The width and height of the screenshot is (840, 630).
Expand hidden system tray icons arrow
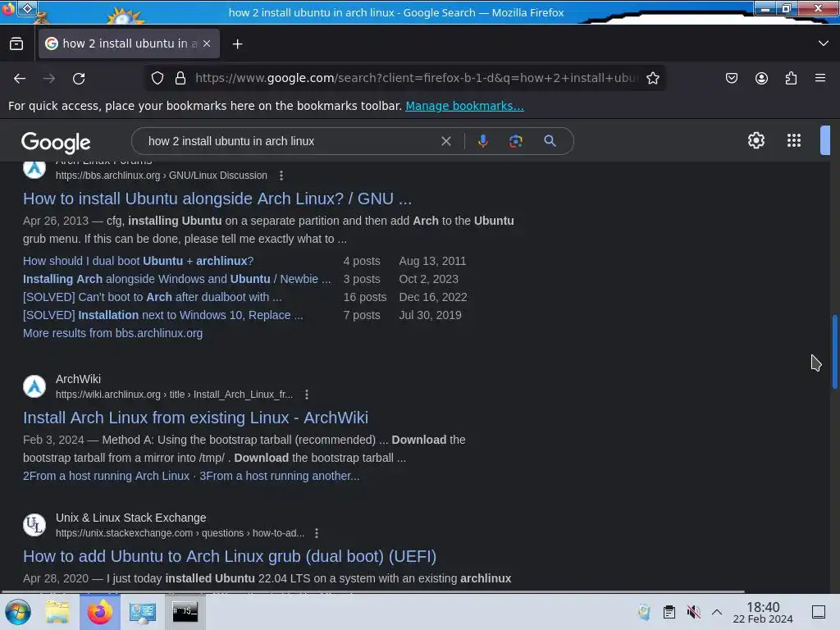pyautogui.click(x=717, y=612)
